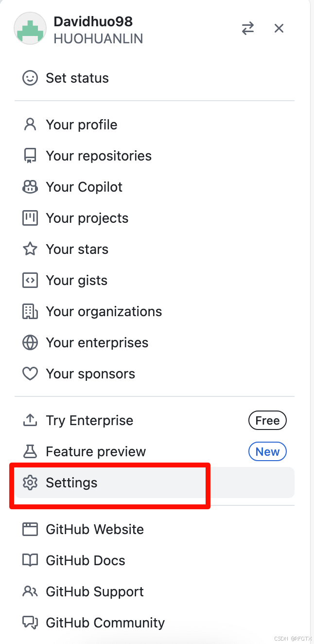This screenshot has height=644, width=314.
Task: Click the Free badge next to Try Enterprise
Action: (x=267, y=421)
